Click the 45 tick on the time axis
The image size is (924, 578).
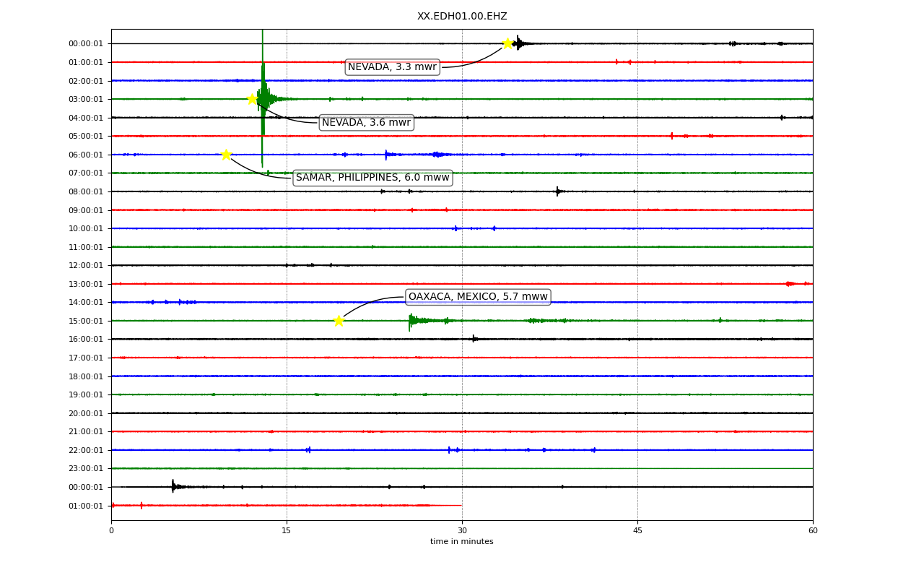pyautogui.click(x=637, y=531)
